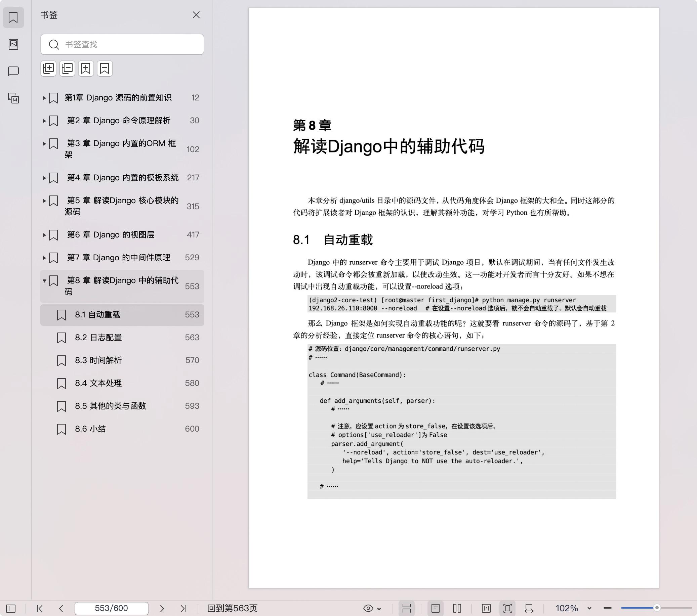Expand 第1章 Django 源码的前置知识 bookmark

click(44, 98)
